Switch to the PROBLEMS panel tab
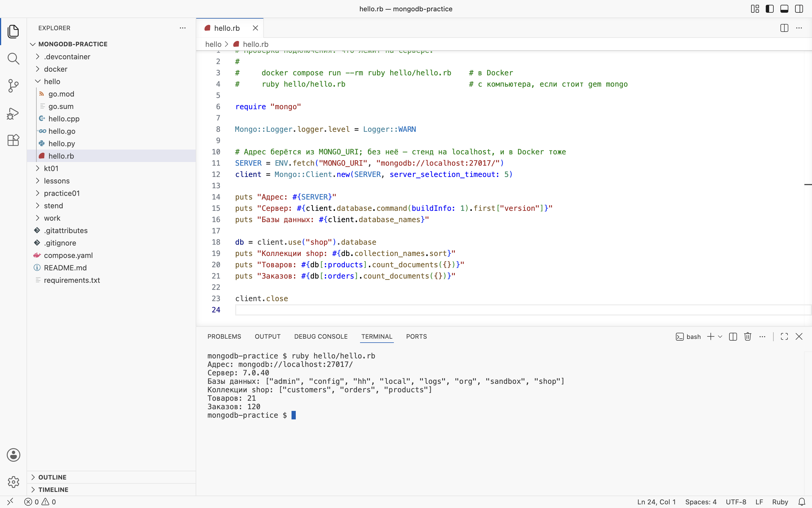Viewport: 812px width, 508px height. pos(224,337)
